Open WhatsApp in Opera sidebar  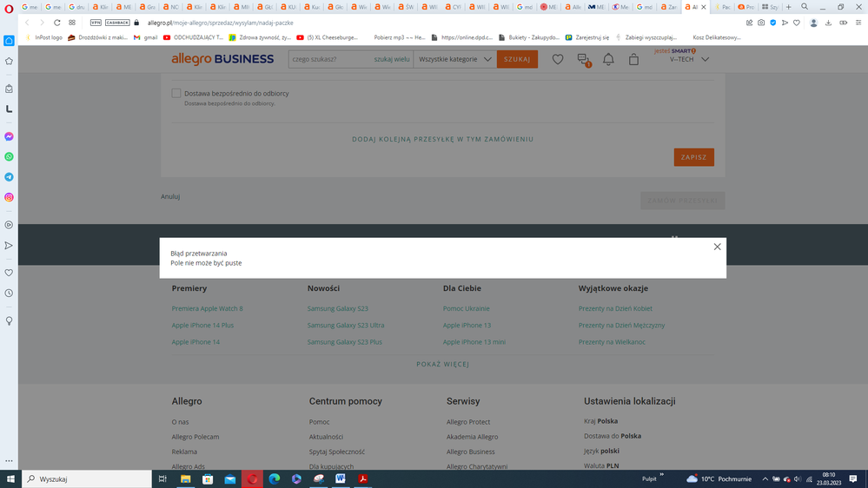(x=9, y=157)
